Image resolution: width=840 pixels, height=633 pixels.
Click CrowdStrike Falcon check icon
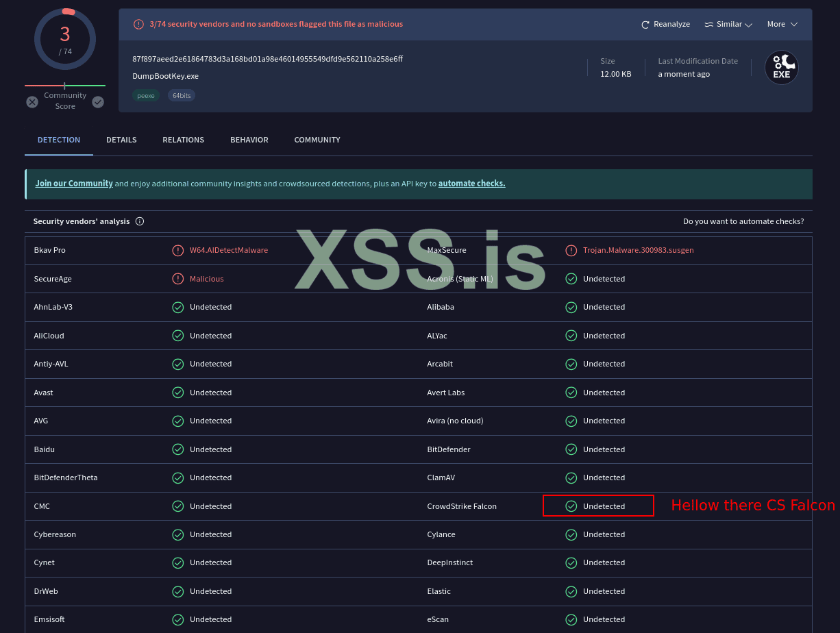[571, 506]
